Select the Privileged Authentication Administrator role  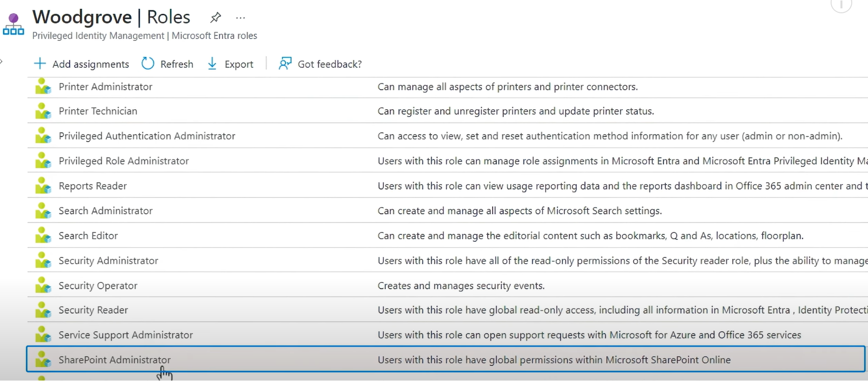(x=147, y=136)
